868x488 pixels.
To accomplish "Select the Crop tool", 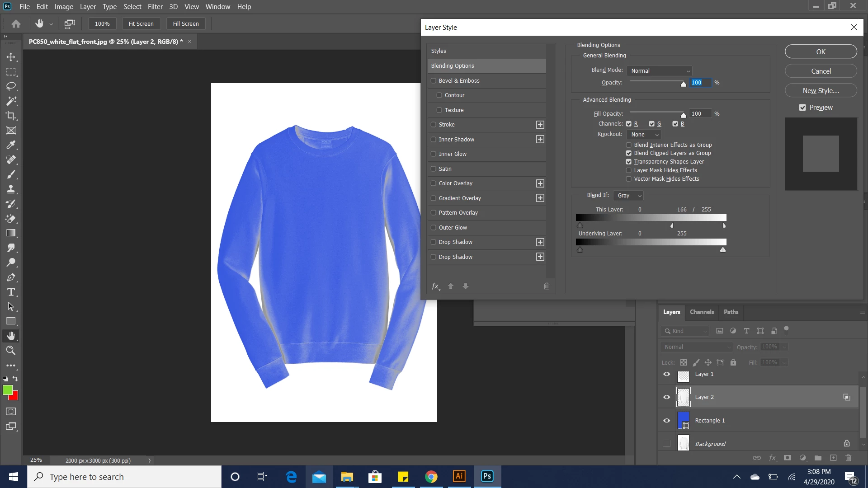I will tap(11, 116).
